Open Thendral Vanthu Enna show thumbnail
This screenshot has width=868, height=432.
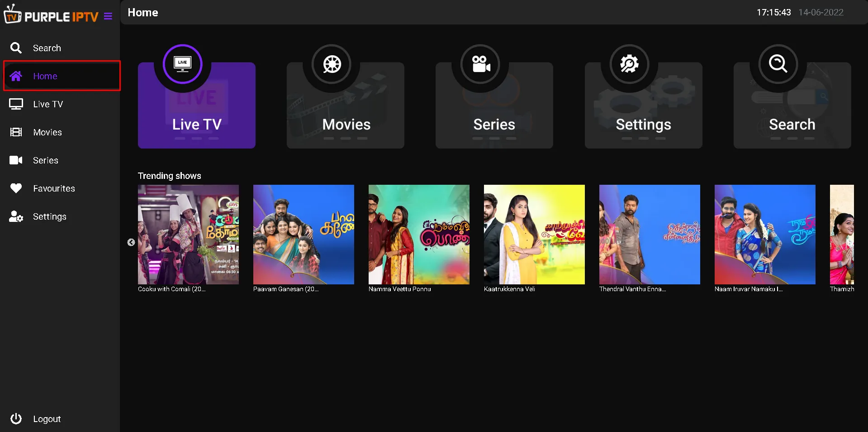point(650,235)
